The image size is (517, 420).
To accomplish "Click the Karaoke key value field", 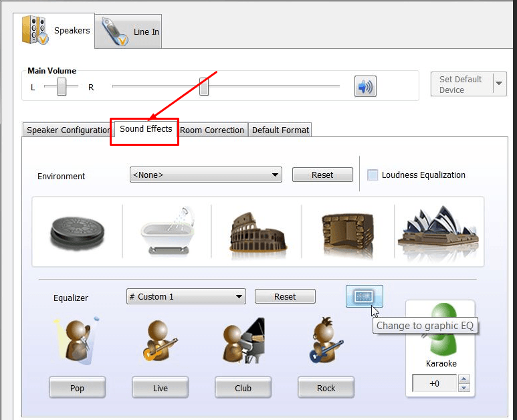I will [x=435, y=383].
